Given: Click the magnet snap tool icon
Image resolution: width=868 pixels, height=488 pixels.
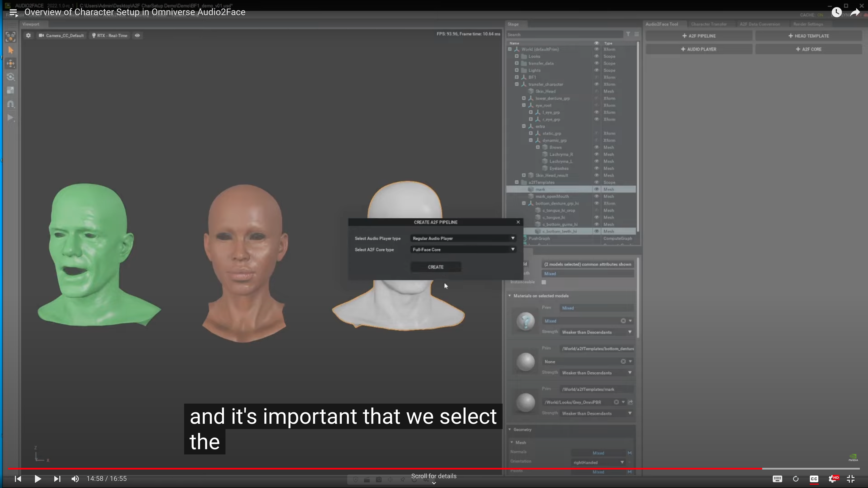Looking at the screenshot, I should 11,104.
